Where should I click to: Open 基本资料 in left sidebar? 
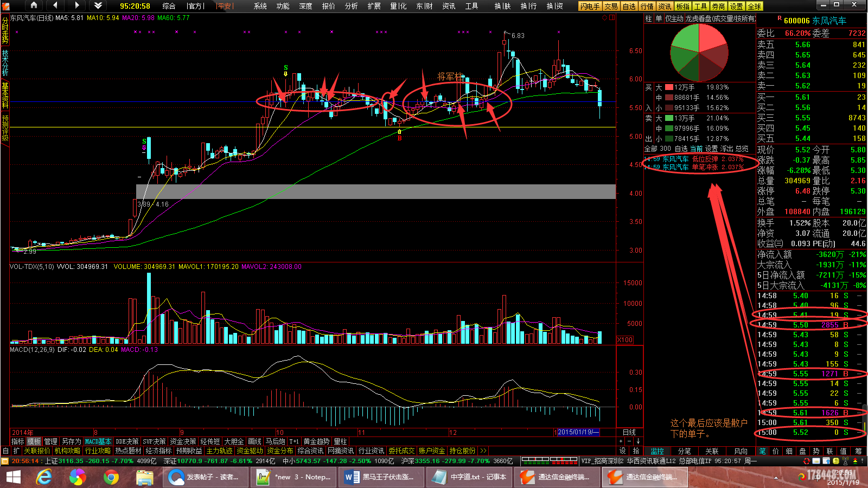point(5,95)
